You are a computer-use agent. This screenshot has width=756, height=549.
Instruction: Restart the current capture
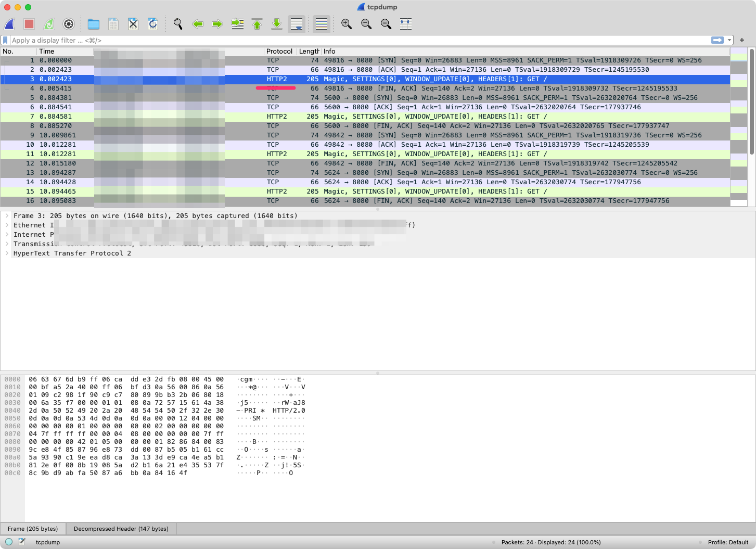click(x=49, y=24)
